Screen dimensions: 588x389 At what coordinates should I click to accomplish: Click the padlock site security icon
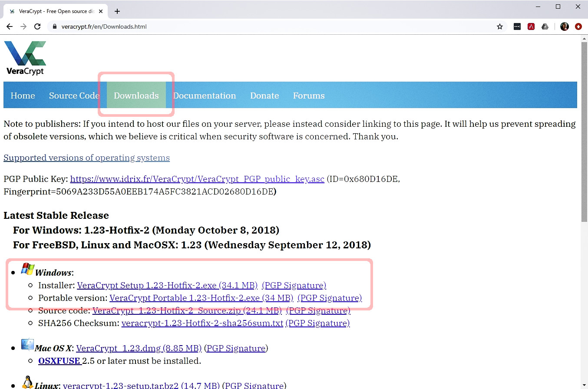(x=54, y=26)
